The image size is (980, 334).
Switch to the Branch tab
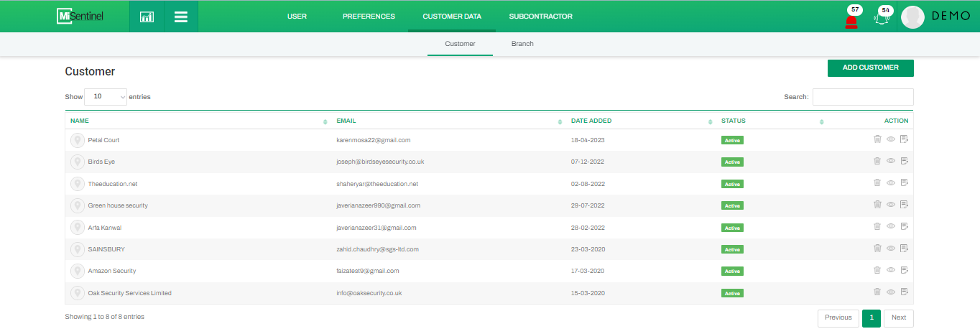point(522,44)
